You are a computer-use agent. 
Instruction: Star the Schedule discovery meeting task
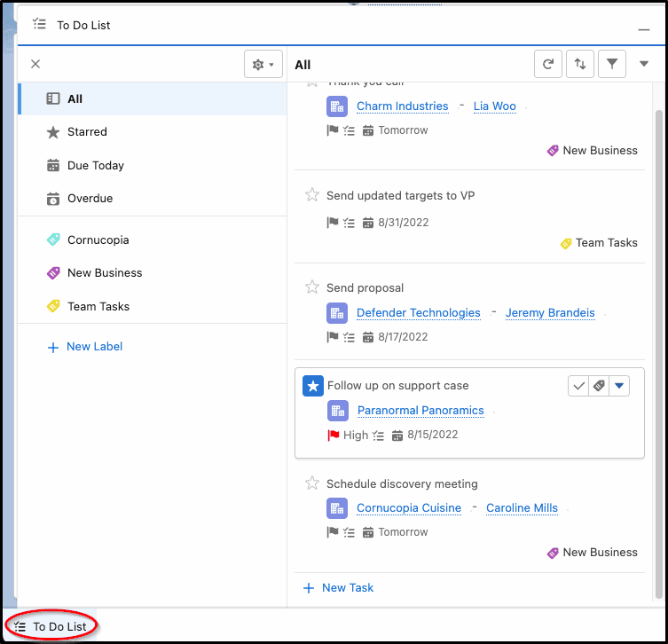312,483
